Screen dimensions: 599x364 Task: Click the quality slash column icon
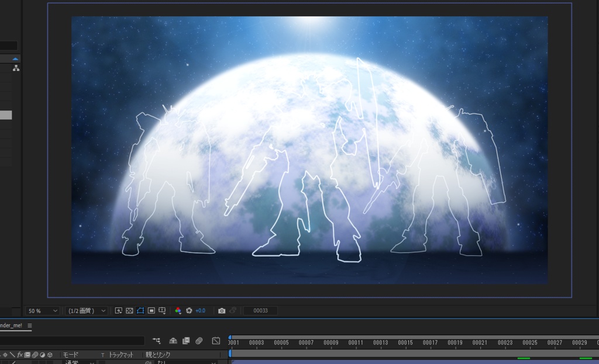(13, 355)
